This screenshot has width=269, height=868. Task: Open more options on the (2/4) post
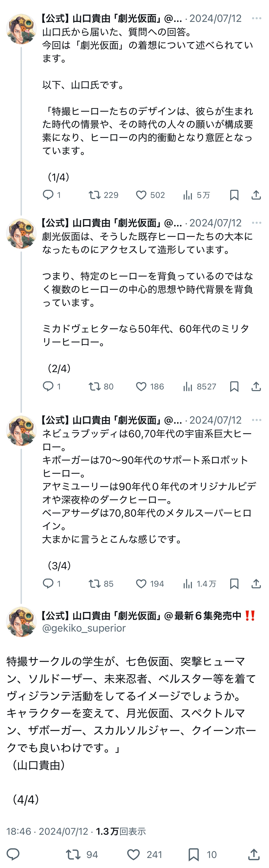256,223
